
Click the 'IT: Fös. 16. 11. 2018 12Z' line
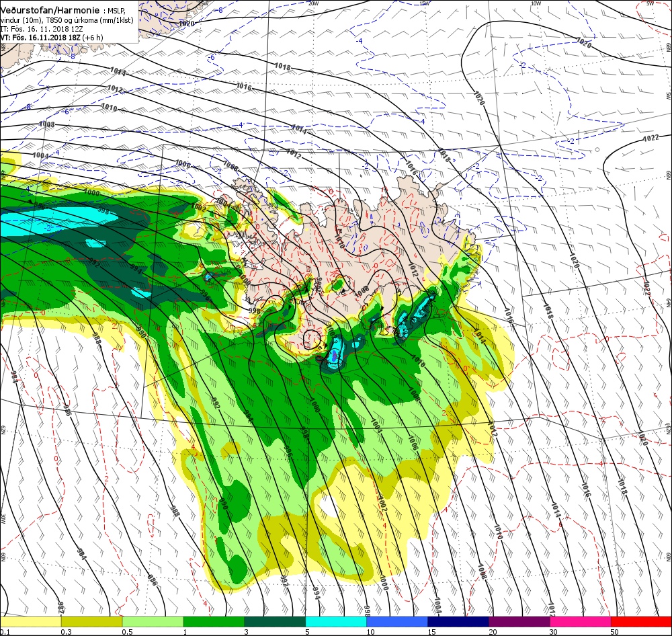[x=42, y=29]
